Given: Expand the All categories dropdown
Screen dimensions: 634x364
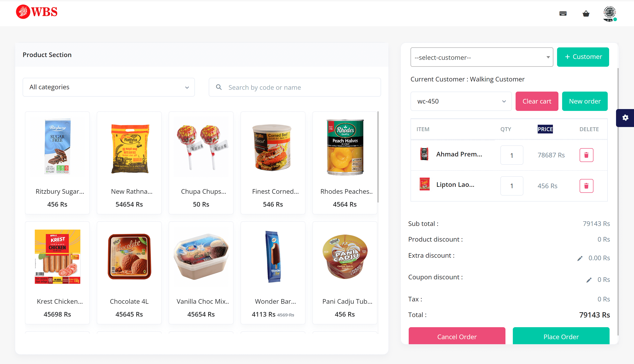Looking at the screenshot, I should coord(109,87).
